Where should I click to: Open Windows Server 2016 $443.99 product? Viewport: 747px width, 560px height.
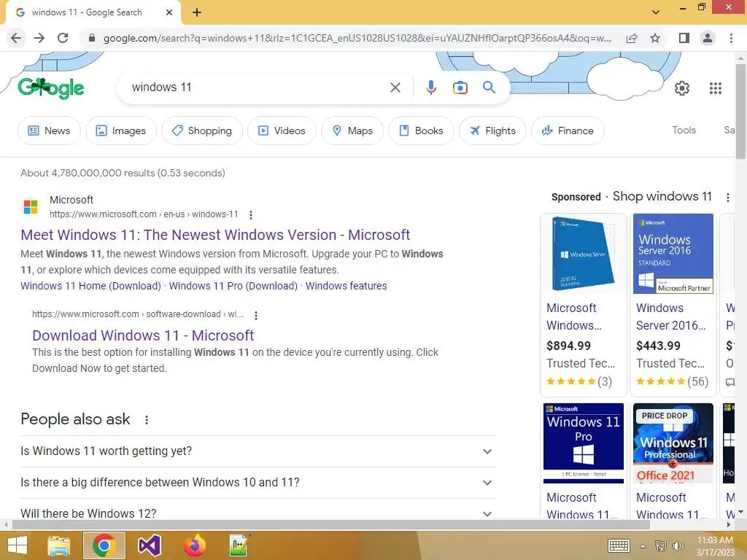pos(673,305)
